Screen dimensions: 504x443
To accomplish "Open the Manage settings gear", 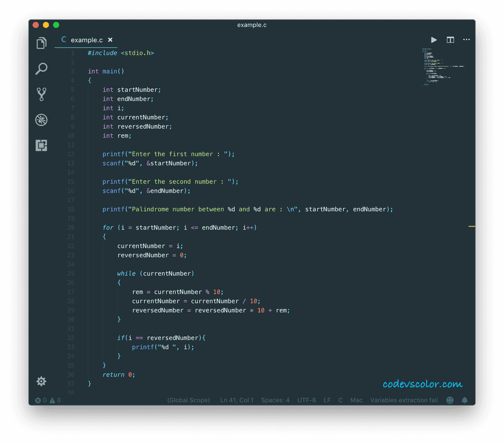I will click(41, 381).
